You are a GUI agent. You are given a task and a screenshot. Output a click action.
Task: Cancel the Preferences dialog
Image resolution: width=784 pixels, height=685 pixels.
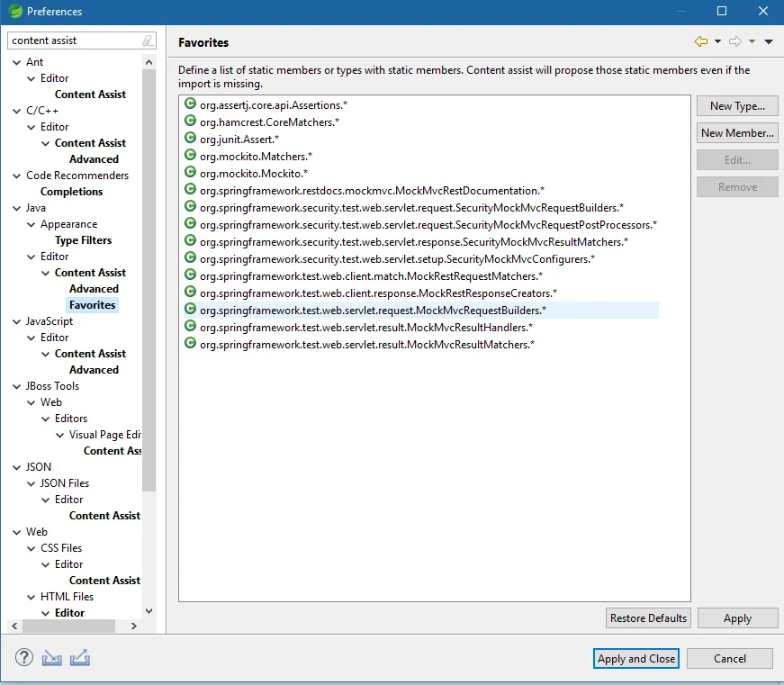coord(729,659)
